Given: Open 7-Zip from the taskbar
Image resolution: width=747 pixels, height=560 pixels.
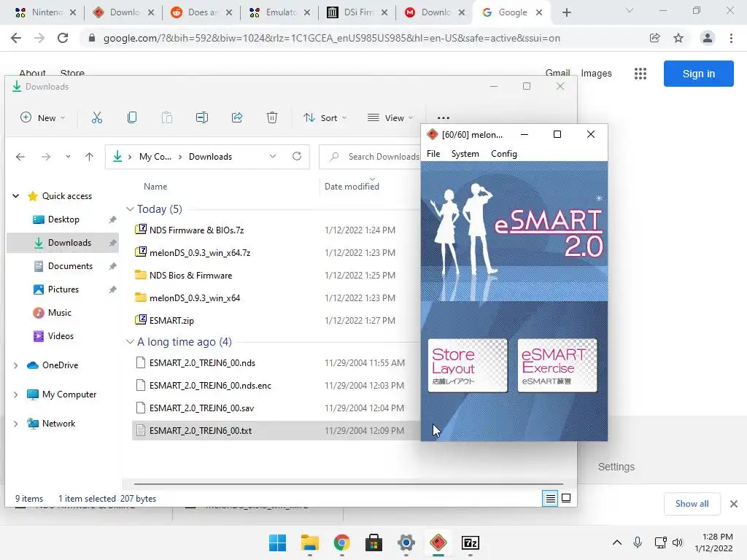Looking at the screenshot, I should pos(471,542).
